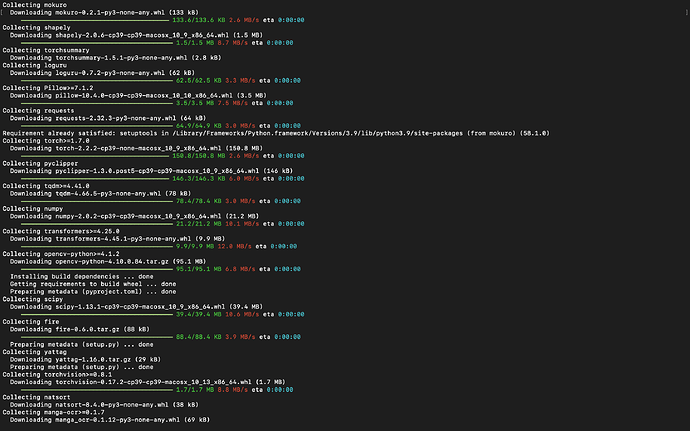The height and width of the screenshot is (431, 690).
Task: Select the pillow-10.4.0 wheel download line
Action: coord(138,96)
